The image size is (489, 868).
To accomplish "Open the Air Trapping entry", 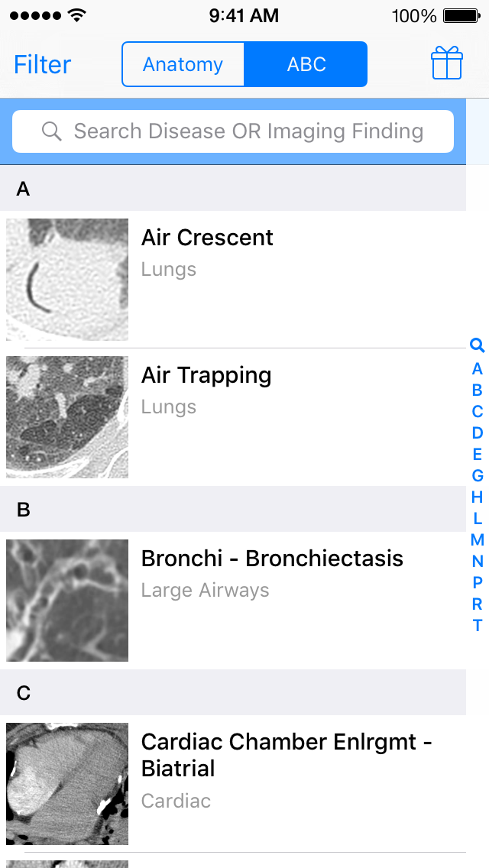I will 206,375.
